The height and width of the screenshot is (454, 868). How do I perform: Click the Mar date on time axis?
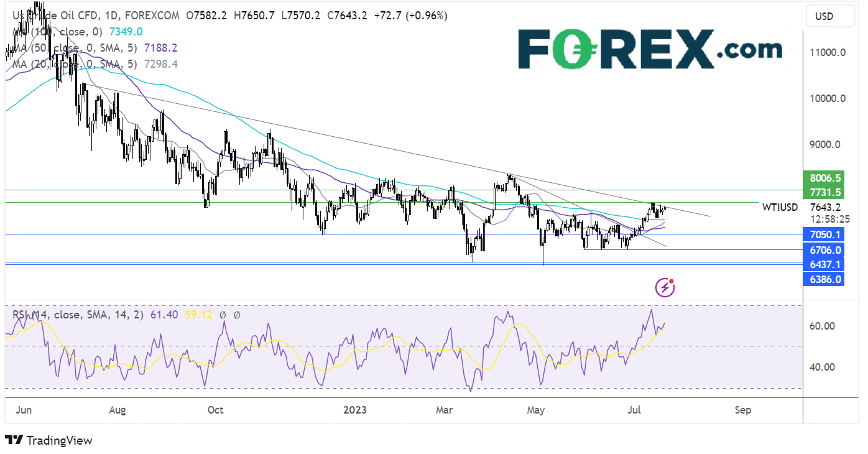click(x=445, y=410)
